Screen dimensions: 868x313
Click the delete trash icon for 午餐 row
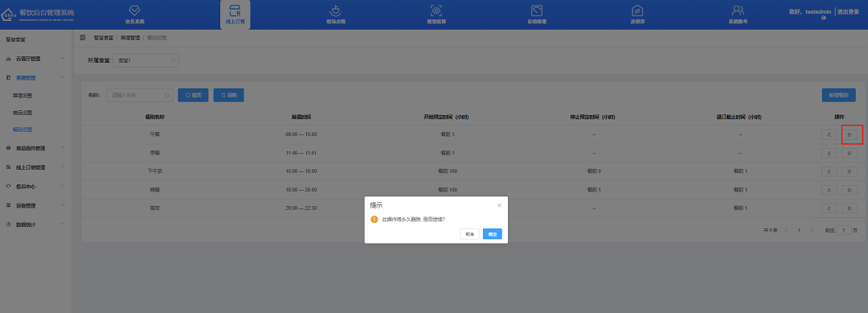850,134
